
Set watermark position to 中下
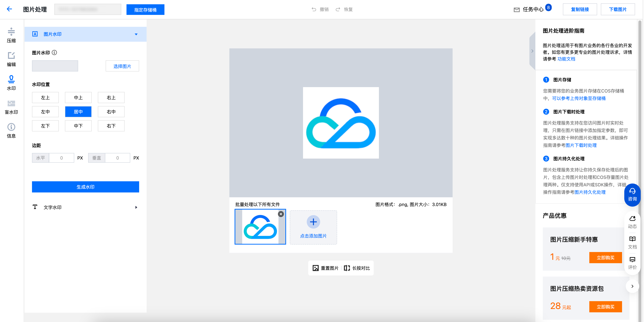[78, 126]
